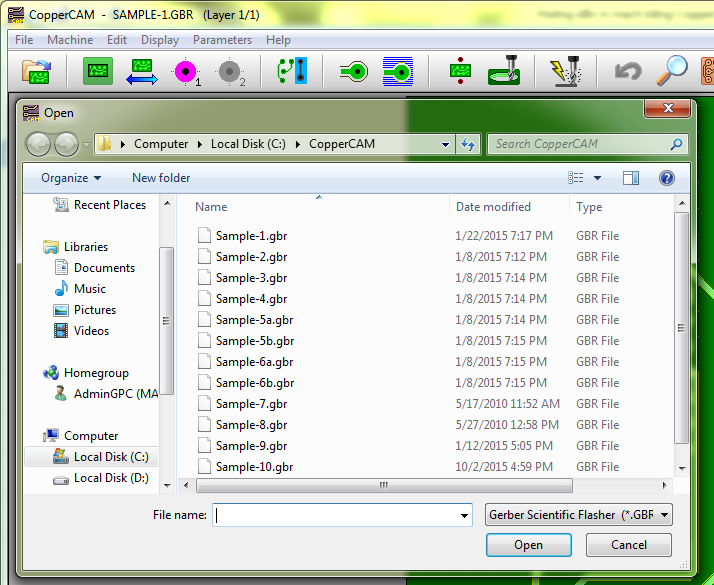Expand breadcrumb arrow after Computer
This screenshot has height=585, width=714.
pyautogui.click(x=200, y=144)
